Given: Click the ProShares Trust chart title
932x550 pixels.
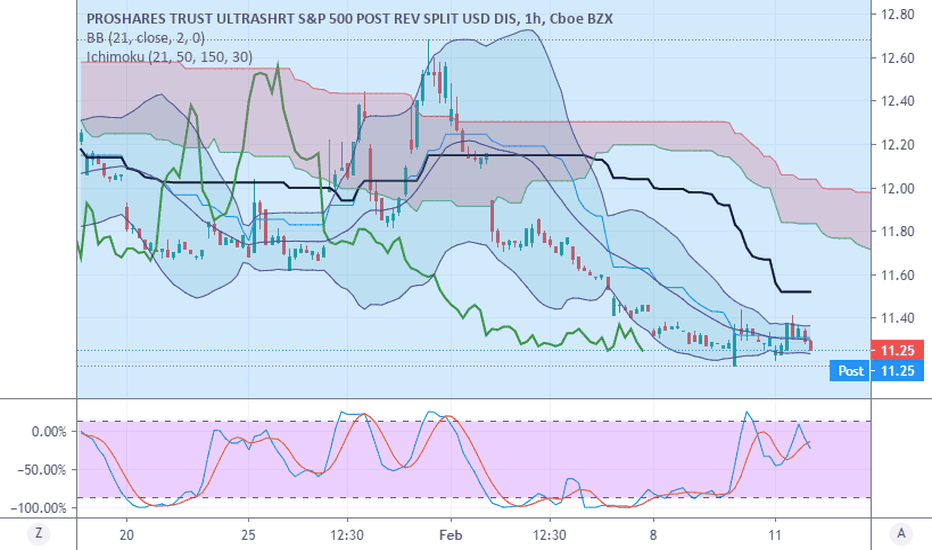Looking at the screenshot, I should (350, 18).
